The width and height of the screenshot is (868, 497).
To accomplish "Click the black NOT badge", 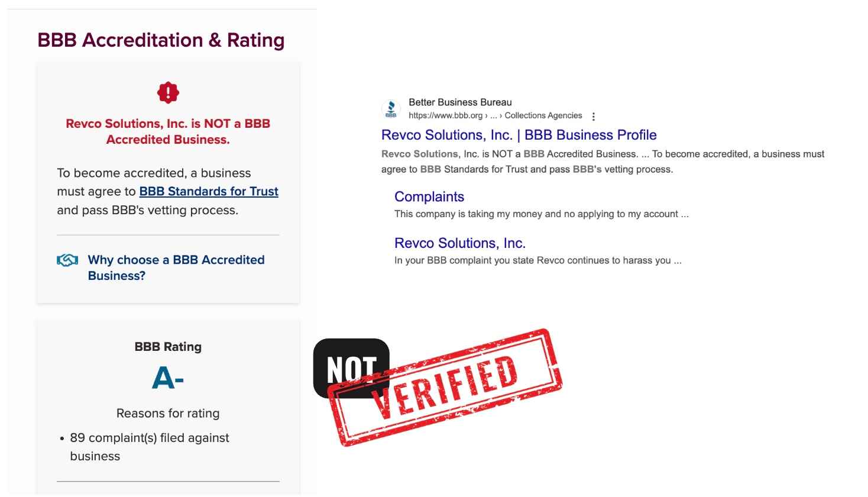I will [351, 368].
